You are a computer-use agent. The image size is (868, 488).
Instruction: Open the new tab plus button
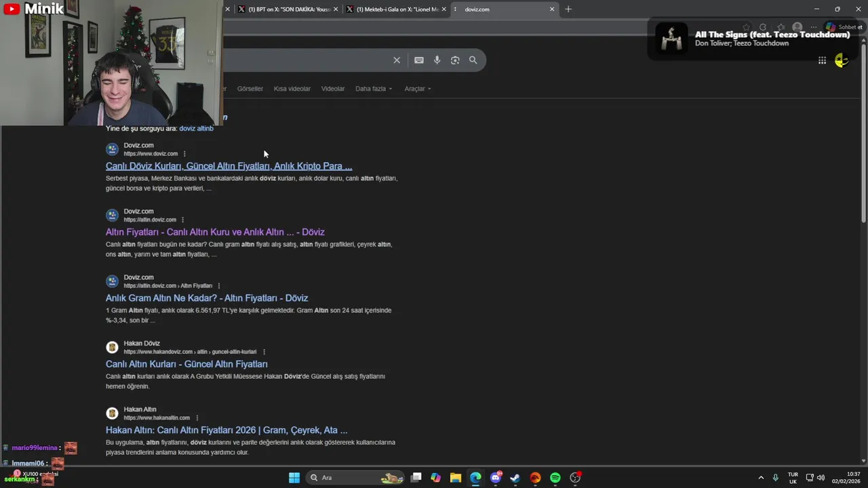[x=568, y=9]
